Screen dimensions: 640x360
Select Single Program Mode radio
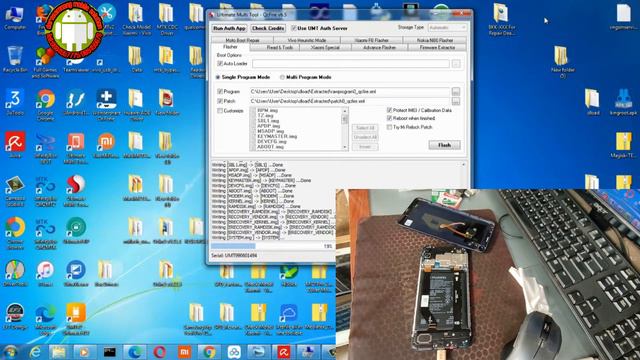coord(218,77)
